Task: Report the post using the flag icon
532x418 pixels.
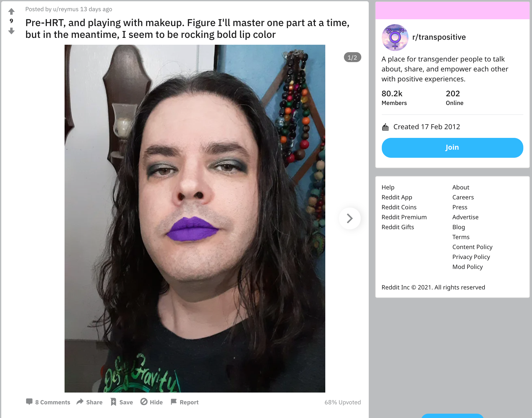Action: 185,402
